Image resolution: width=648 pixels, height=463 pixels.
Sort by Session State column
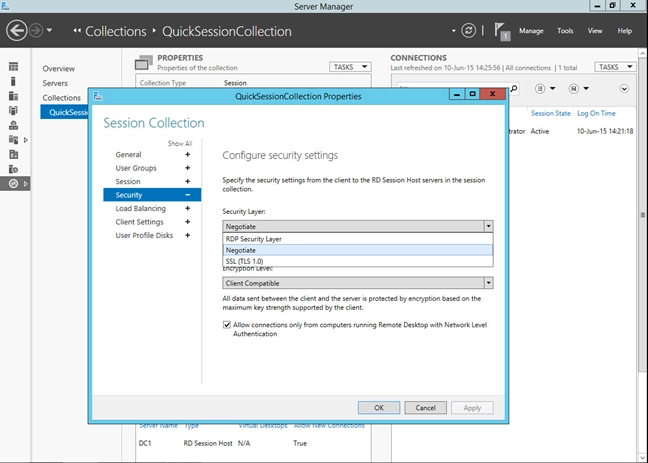pyautogui.click(x=550, y=113)
